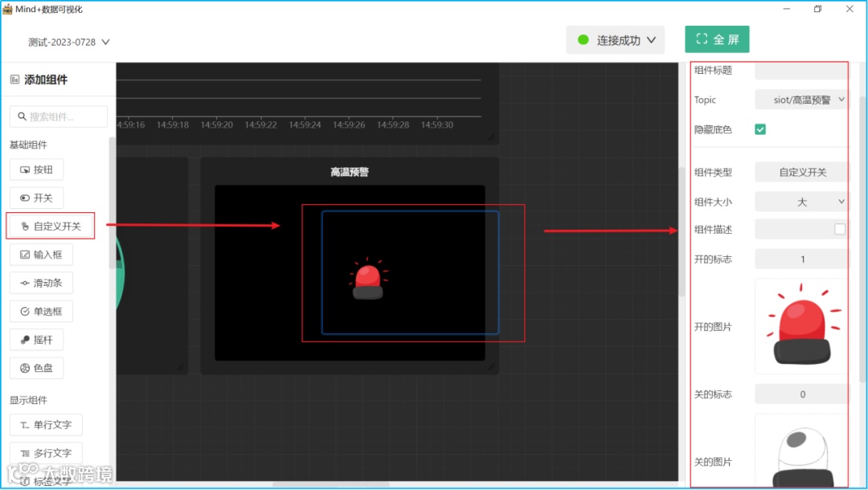Click the Mind+ app logo icon

pos(7,9)
